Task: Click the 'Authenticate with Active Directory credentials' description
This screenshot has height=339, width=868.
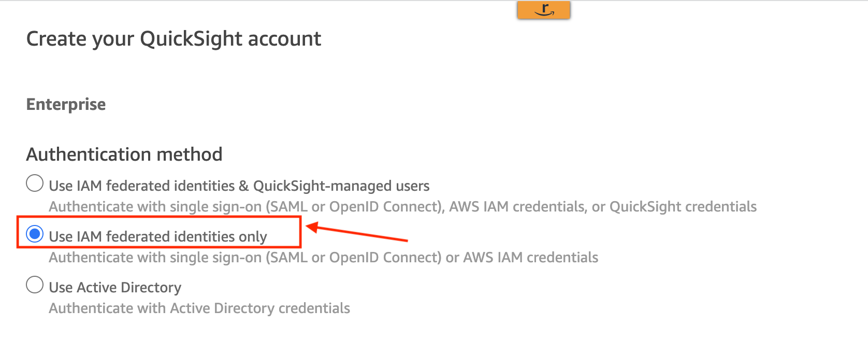Action: [x=199, y=308]
